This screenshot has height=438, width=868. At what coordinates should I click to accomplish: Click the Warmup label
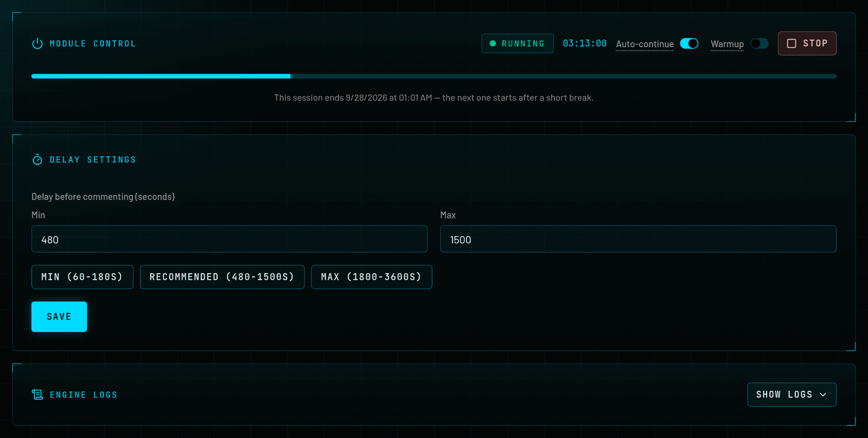727,44
